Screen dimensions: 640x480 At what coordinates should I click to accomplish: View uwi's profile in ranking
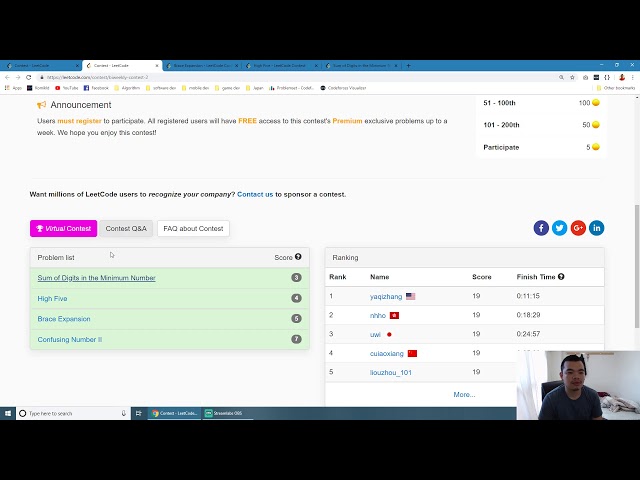point(375,334)
